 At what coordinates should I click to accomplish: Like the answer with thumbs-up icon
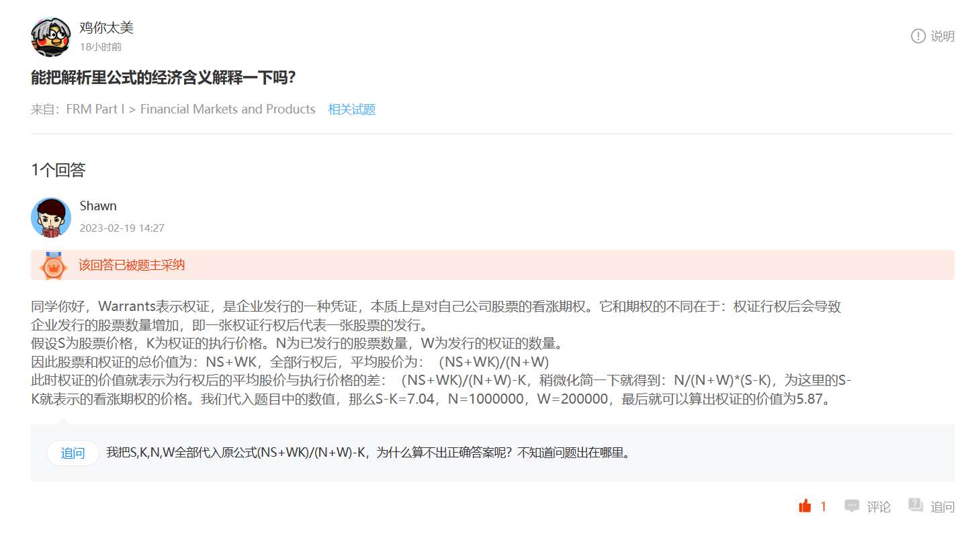(x=805, y=506)
